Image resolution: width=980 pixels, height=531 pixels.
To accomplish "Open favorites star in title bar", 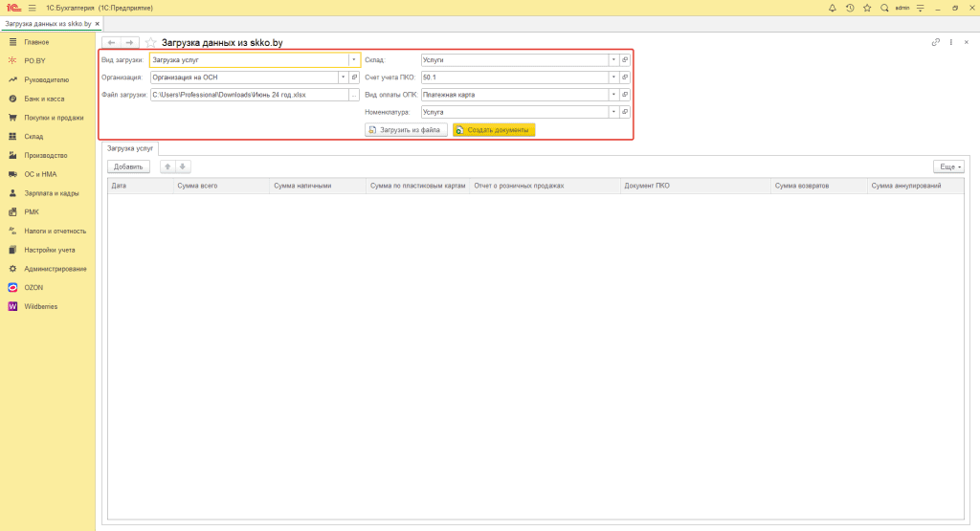I will point(866,8).
